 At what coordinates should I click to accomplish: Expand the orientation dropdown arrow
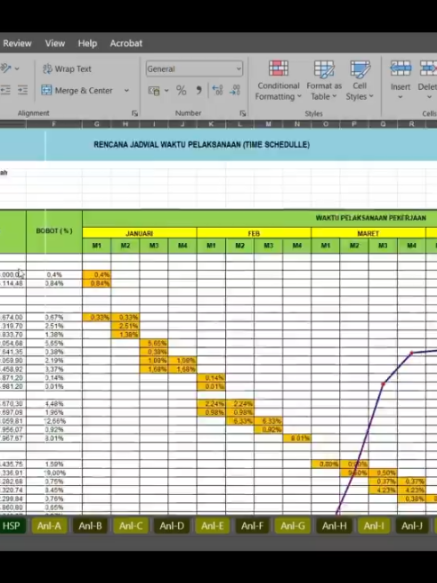pyautogui.click(x=17, y=69)
